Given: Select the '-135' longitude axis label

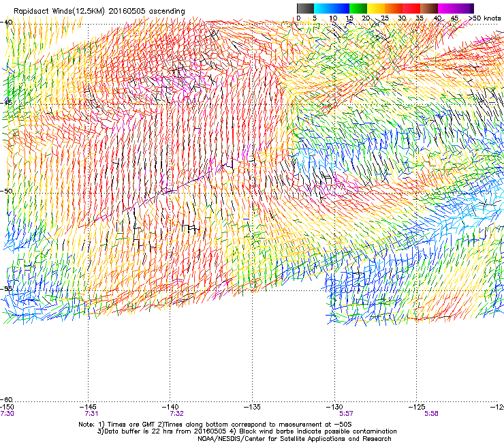Looking at the screenshot, I should point(253,408).
